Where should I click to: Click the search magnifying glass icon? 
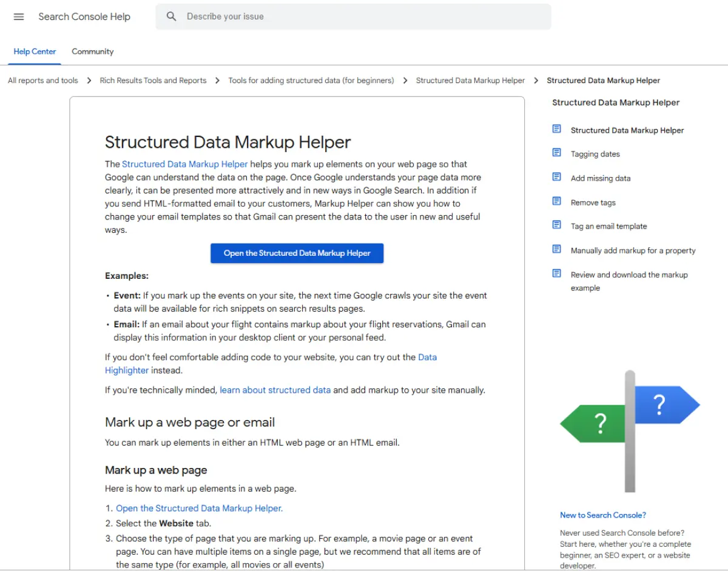[x=171, y=16]
